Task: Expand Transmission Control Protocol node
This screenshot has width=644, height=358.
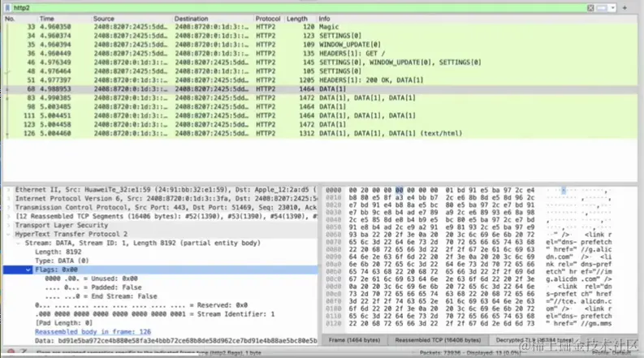Action: tap(8, 207)
